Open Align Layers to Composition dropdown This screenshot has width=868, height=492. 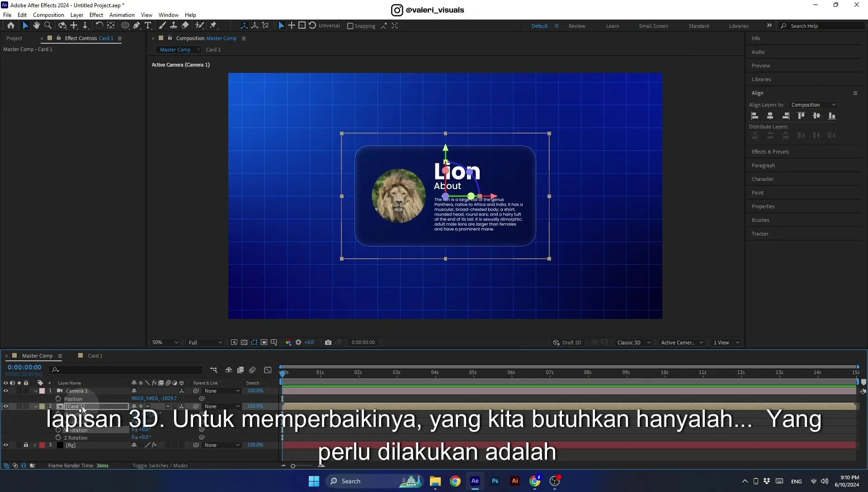(x=813, y=105)
